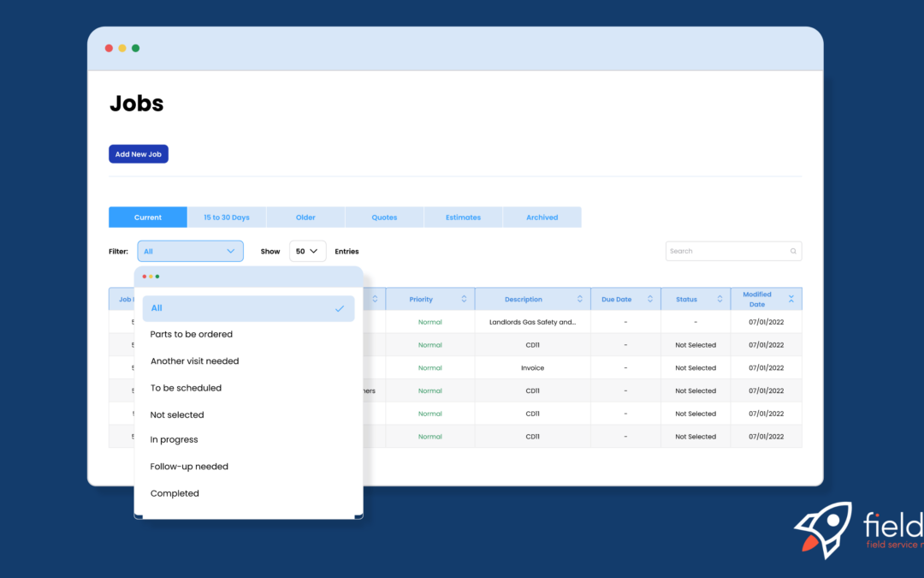Screen dimensions: 924x578
Task: Open the Quotes tab
Action: pyautogui.click(x=383, y=217)
